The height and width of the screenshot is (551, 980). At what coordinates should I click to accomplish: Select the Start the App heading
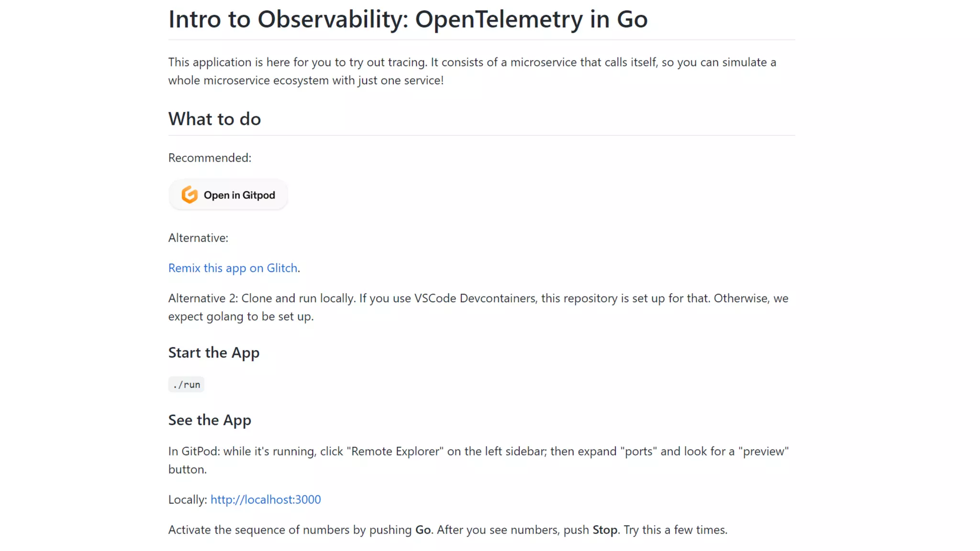coord(213,353)
